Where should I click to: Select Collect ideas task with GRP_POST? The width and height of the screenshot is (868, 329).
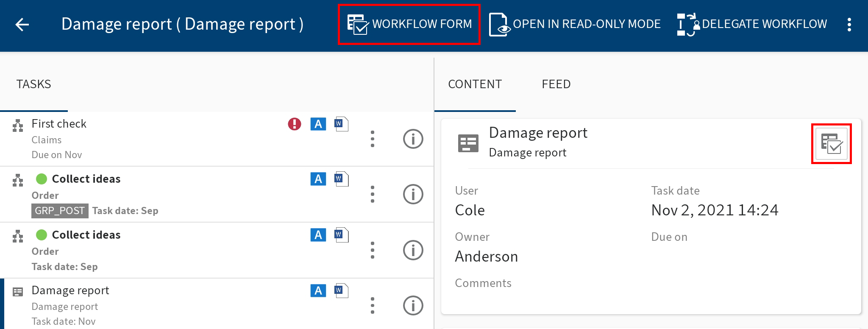pyautogui.click(x=217, y=194)
